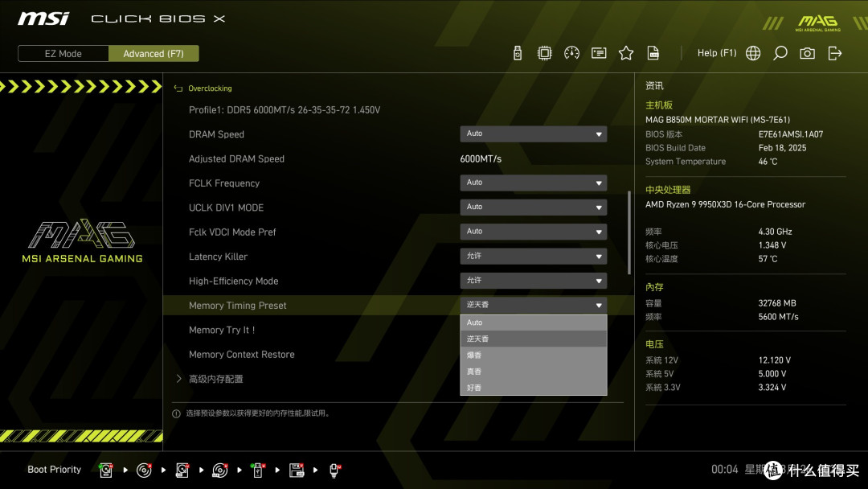Click the Feb 18, 2025 build date
868x489 pixels.
click(782, 148)
